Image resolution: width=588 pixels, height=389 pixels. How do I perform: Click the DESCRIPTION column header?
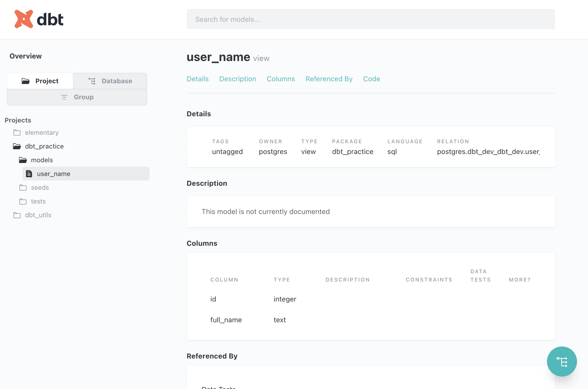347,280
